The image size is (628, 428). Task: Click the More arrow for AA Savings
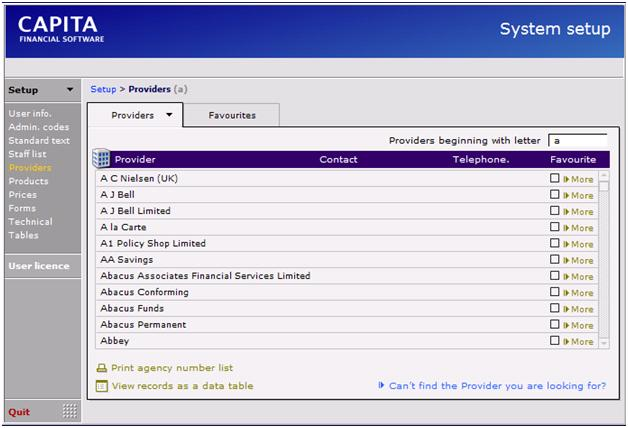click(566, 261)
